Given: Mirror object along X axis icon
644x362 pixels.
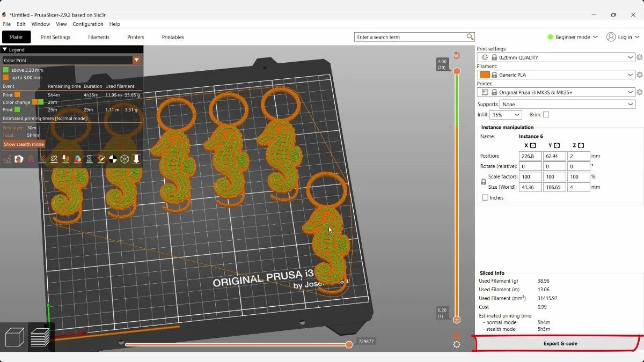Looking at the screenshot, I should [533, 145].
